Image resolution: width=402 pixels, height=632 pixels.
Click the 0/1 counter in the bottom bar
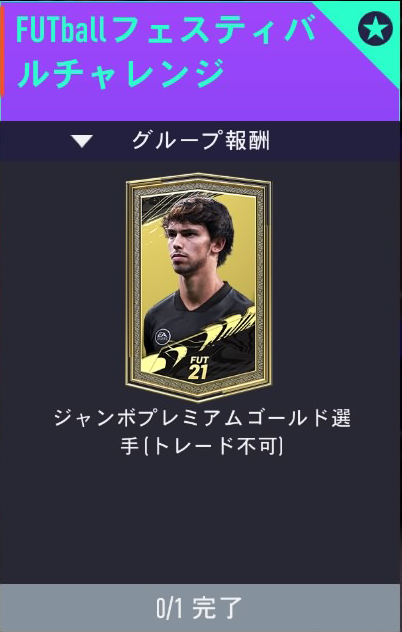[169, 609]
